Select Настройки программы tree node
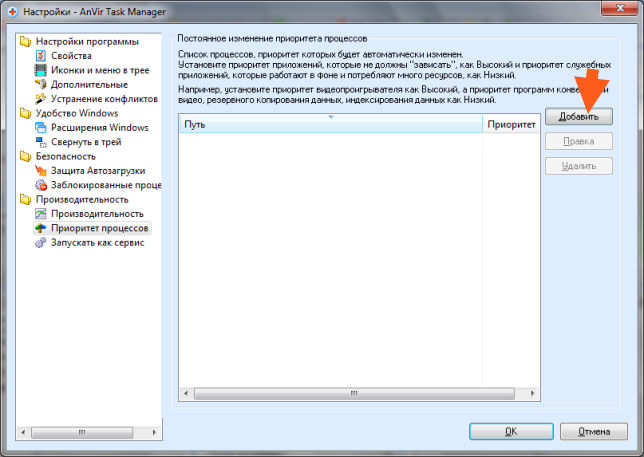 [x=87, y=41]
